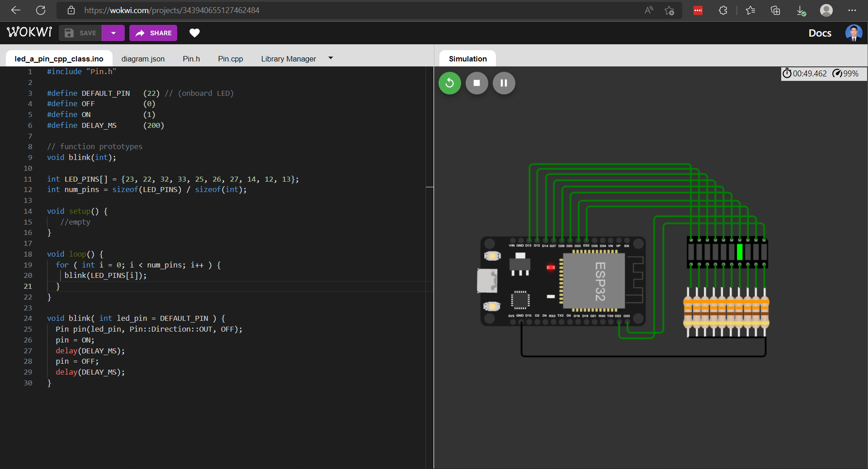The height and width of the screenshot is (469, 868).
Task: Click the upper button on ESP32 board
Action: 492,256
